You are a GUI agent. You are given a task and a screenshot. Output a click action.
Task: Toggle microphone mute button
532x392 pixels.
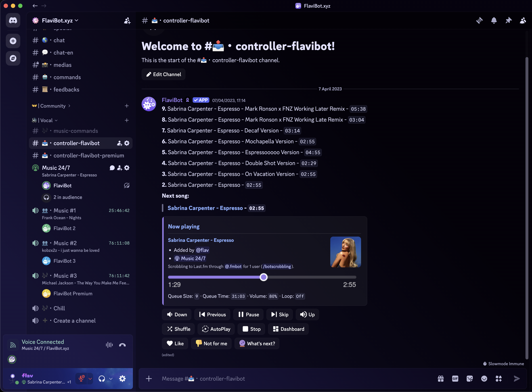coord(82,378)
